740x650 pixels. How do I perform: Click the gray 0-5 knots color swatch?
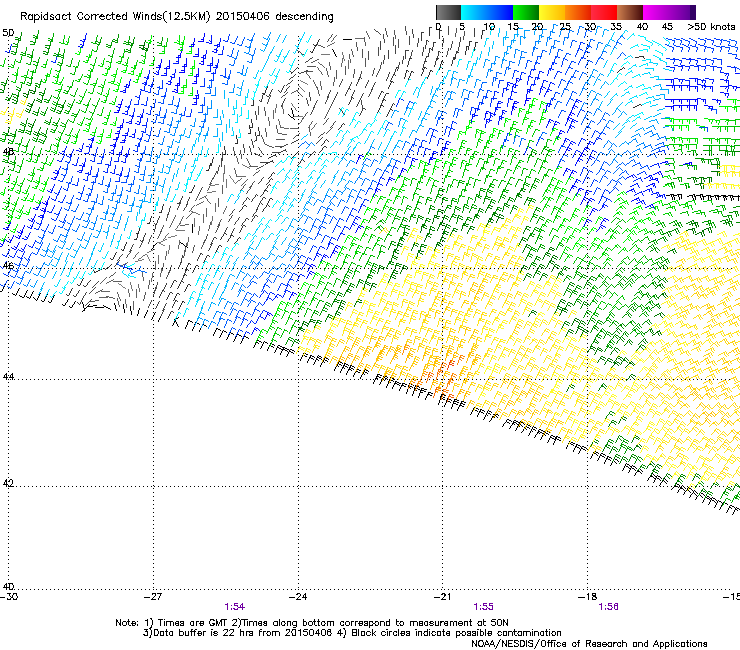coord(448,12)
